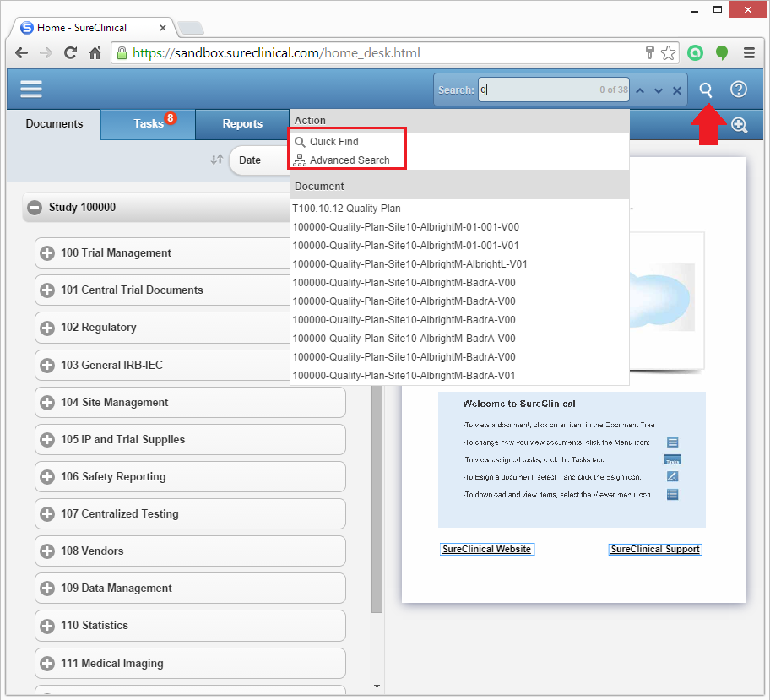Screen dimensions: 770x700
Task: Open the SureClinical Website link
Action: 486,549
